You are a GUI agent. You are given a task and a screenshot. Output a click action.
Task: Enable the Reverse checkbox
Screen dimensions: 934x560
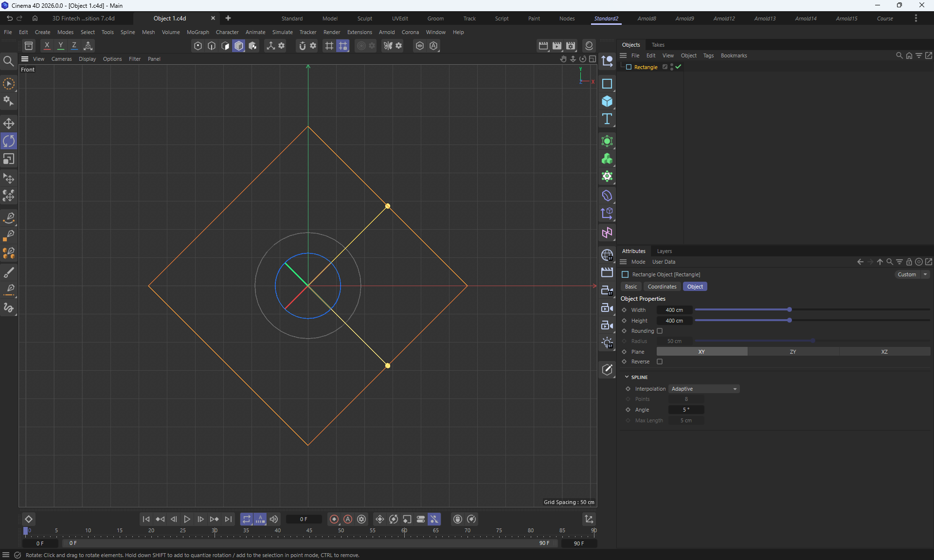click(660, 361)
